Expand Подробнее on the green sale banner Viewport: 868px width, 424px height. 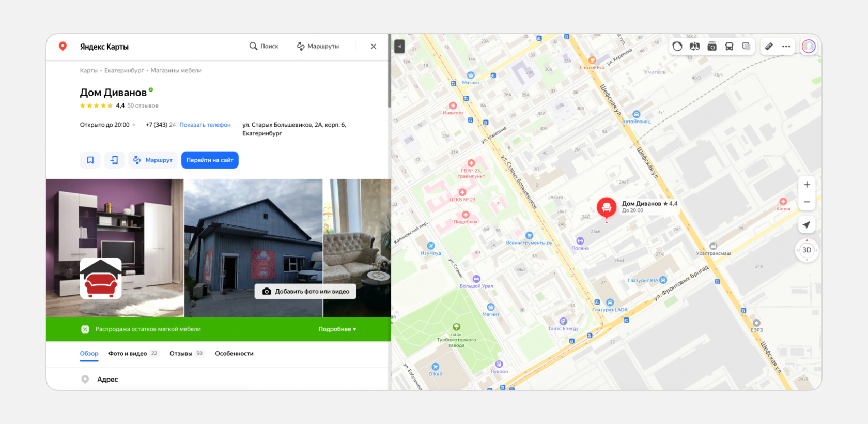337,329
